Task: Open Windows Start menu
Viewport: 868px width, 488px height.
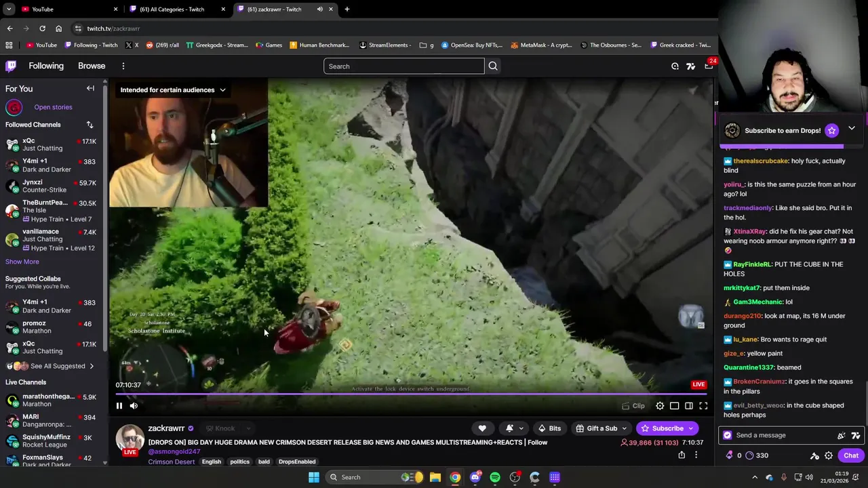Action: coord(314,477)
